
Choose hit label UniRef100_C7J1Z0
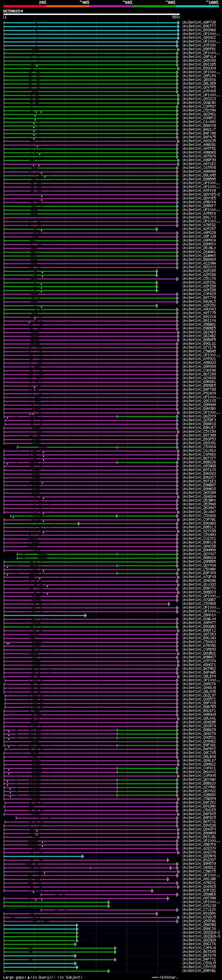click(199, 909)
